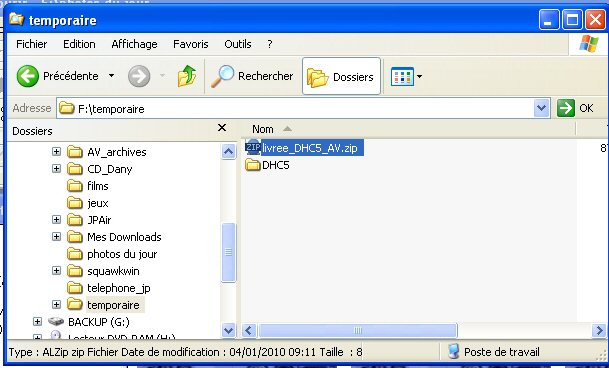This screenshot has height=368, width=609.
Task: Expand the CD_Dany tree node
Action: (56, 169)
